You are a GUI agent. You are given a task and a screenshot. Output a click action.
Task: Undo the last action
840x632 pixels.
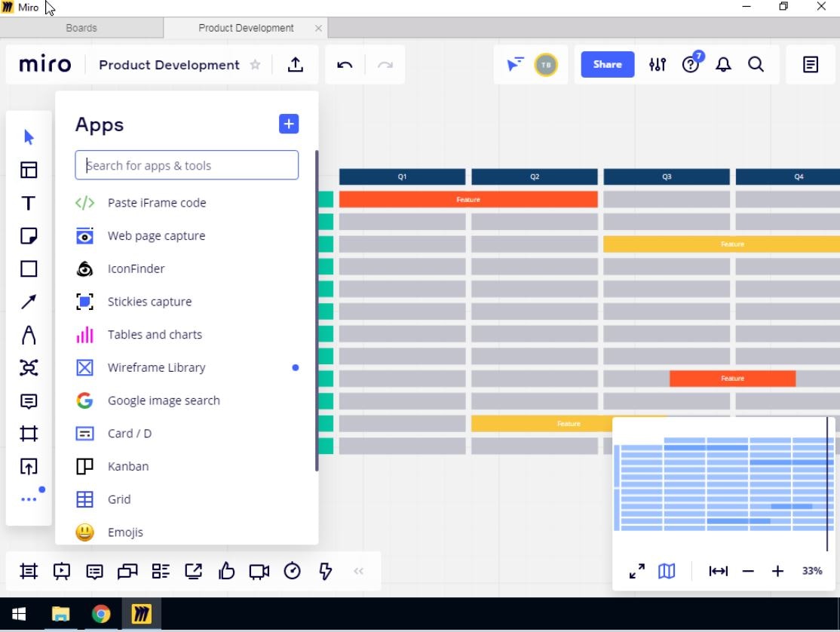345,65
